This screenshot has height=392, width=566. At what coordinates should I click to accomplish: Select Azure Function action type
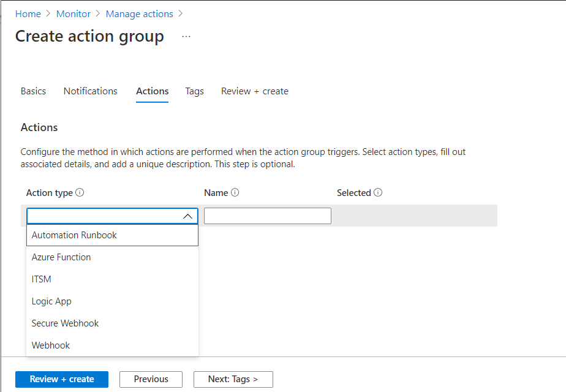[x=112, y=257]
